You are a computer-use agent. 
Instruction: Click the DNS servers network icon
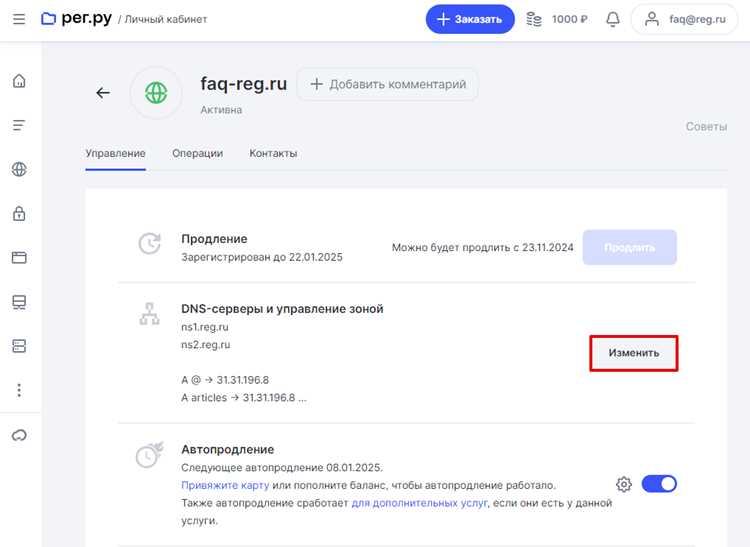click(x=150, y=314)
